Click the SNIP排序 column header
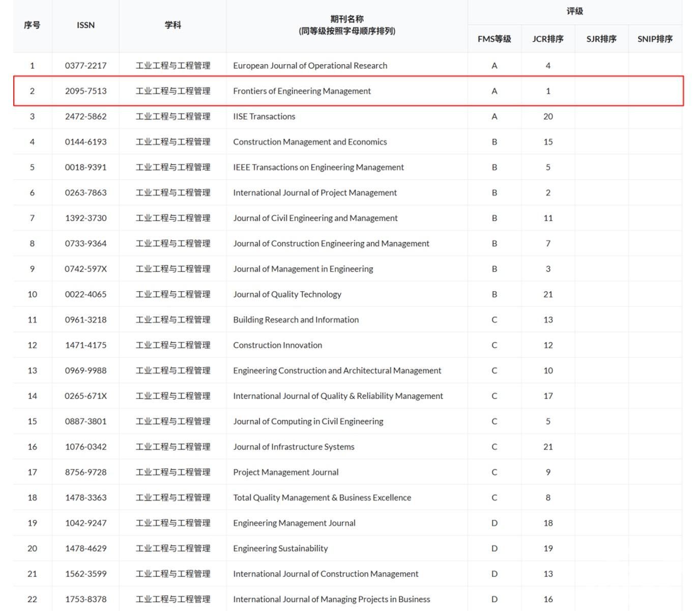700x615 pixels. [x=655, y=39]
